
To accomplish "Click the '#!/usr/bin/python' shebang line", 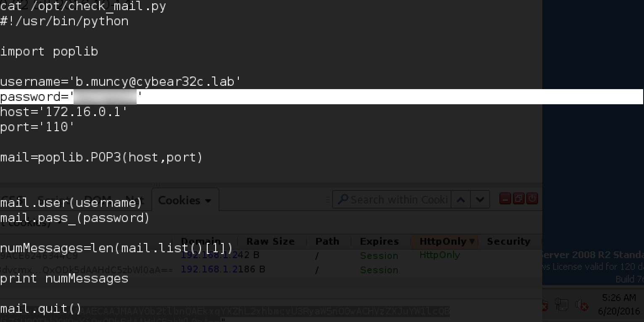I will tap(64, 21).
